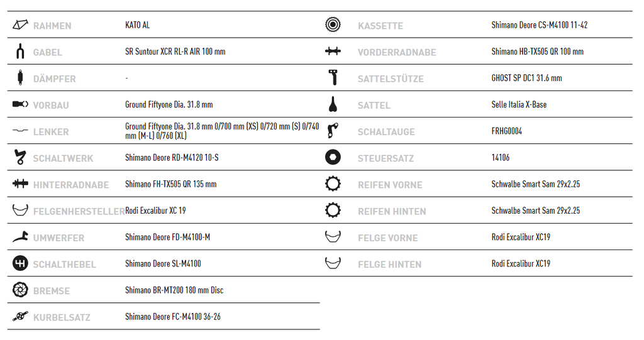Click the VORDERRADNABE label
The height and width of the screenshot is (340, 644).
[397, 52]
